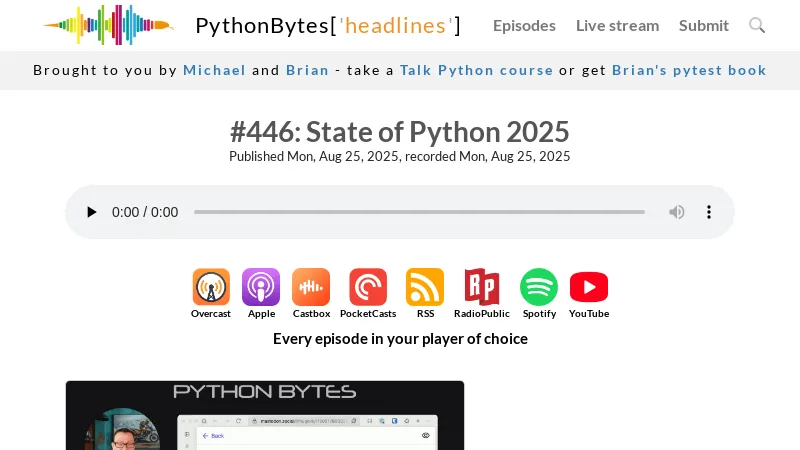The height and width of the screenshot is (450, 800).
Task: Open the Submit page
Action: [x=704, y=25]
